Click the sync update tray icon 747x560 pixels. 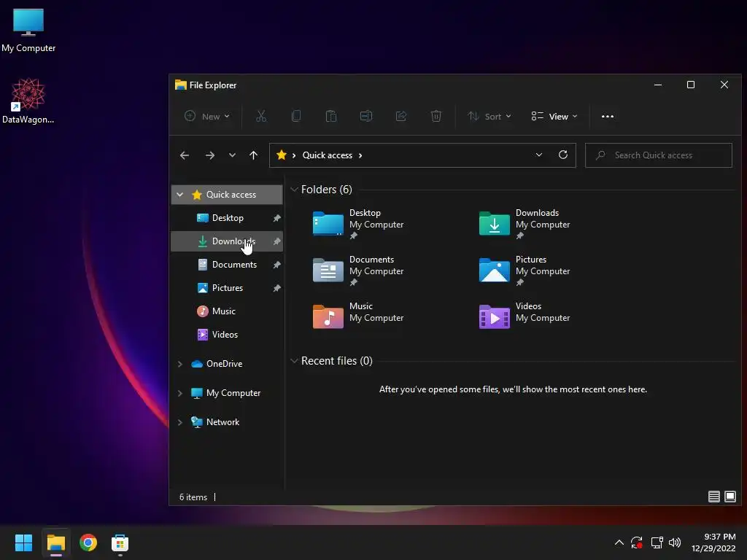tap(637, 542)
